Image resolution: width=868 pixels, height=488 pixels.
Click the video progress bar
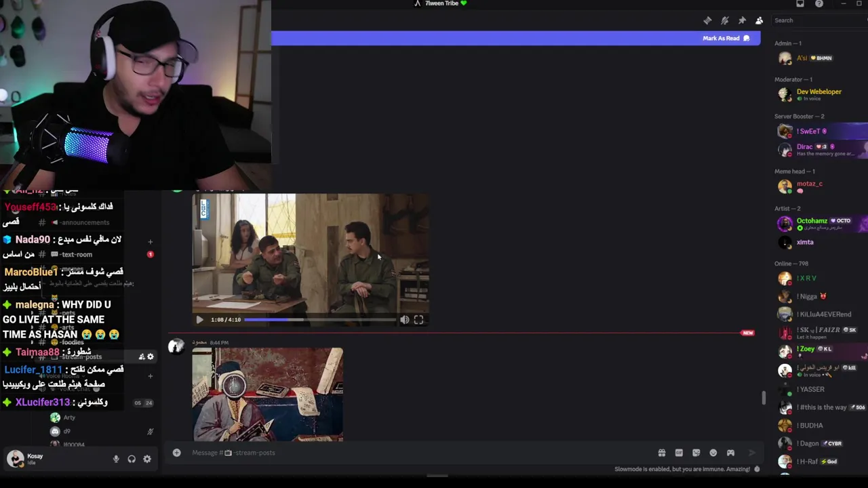pyautogui.click(x=320, y=320)
